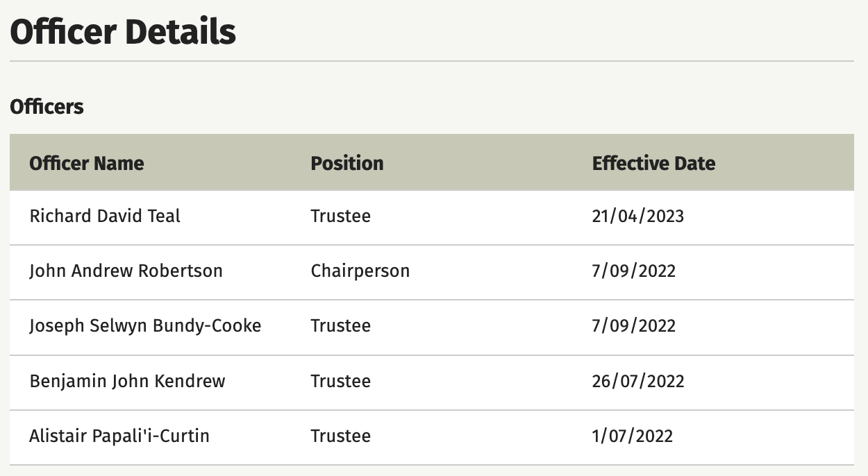Click the Effective Date column header
868x476 pixels.
click(x=653, y=163)
